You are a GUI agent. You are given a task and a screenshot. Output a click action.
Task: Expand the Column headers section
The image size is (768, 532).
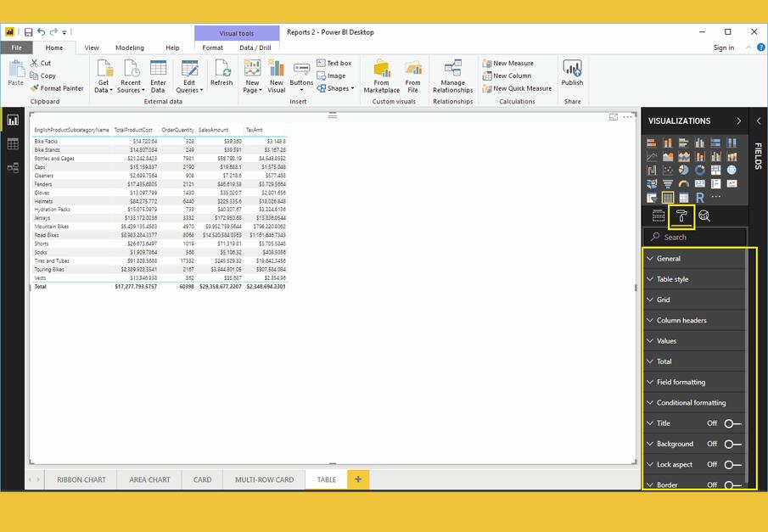click(x=694, y=321)
